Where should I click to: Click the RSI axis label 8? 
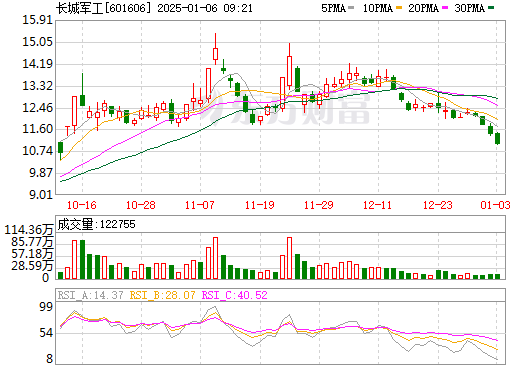[x=49, y=359]
